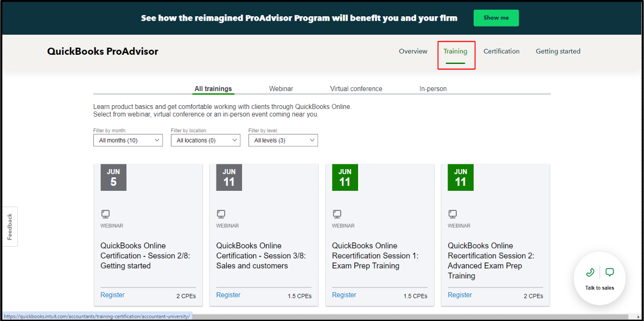
Task: Open the Getting started menu item
Action: [x=558, y=52]
